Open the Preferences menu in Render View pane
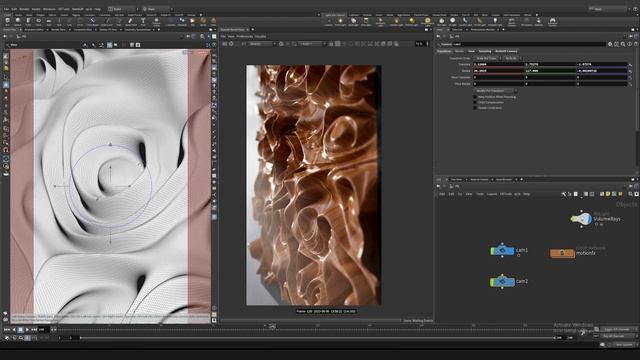The image size is (640, 360). (244, 36)
